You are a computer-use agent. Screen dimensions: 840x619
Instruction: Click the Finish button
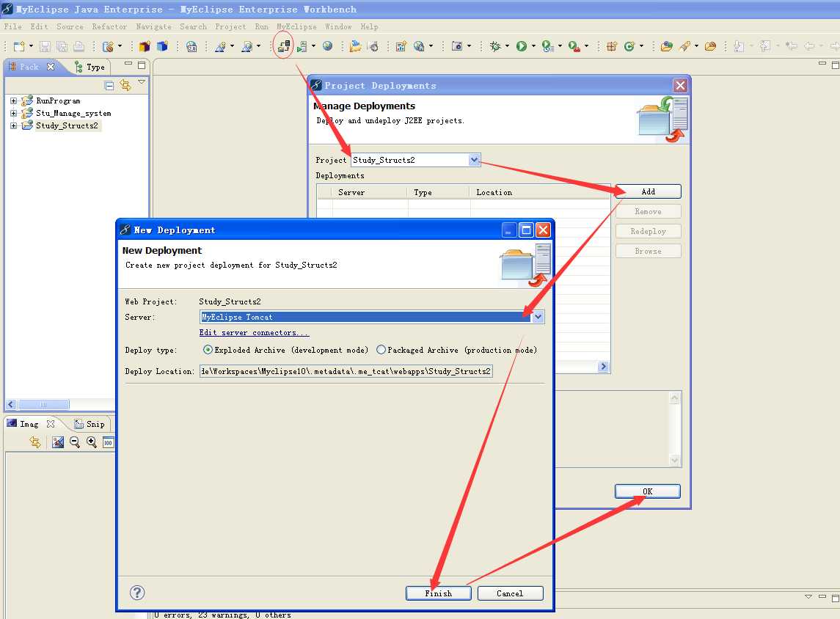[x=438, y=593]
